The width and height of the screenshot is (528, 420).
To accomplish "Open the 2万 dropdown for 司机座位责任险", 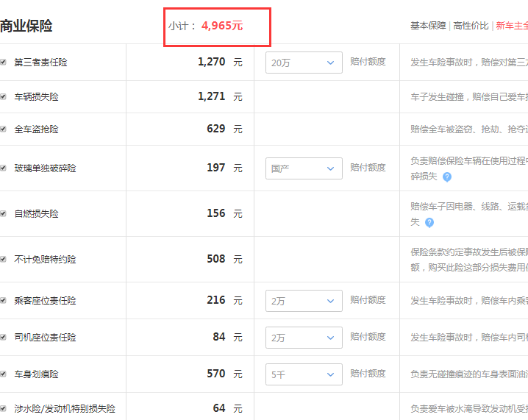I will (304, 338).
